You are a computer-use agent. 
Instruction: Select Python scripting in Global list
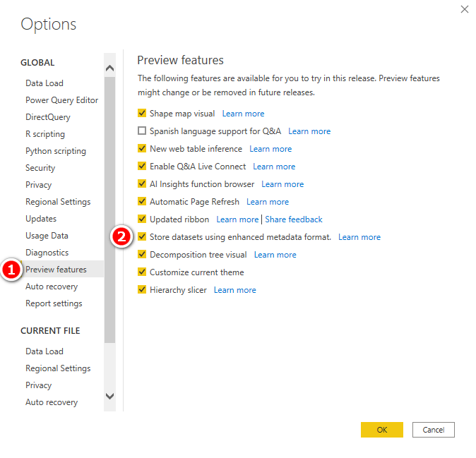tap(56, 151)
